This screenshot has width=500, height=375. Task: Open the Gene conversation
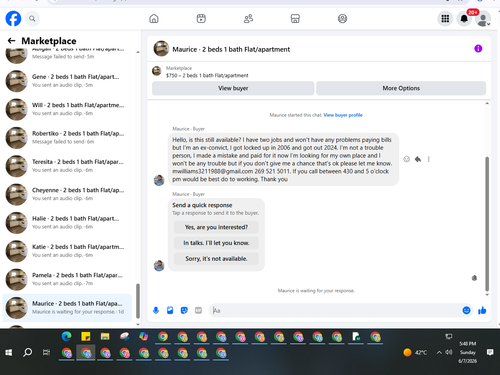pyautogui.click(x=67, y=81)
